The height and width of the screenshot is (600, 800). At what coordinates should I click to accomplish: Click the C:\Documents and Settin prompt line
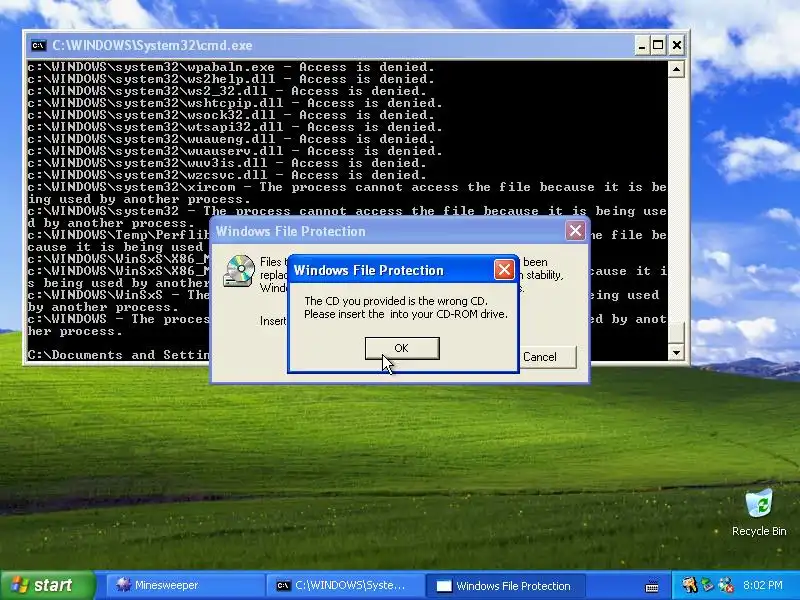[x=119, y=355]
